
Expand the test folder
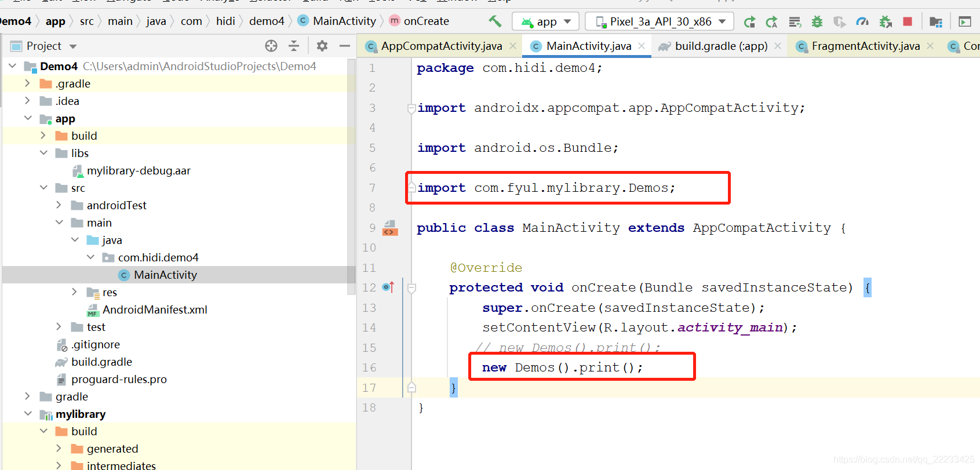pyautogui.click(x=59, y=327)
